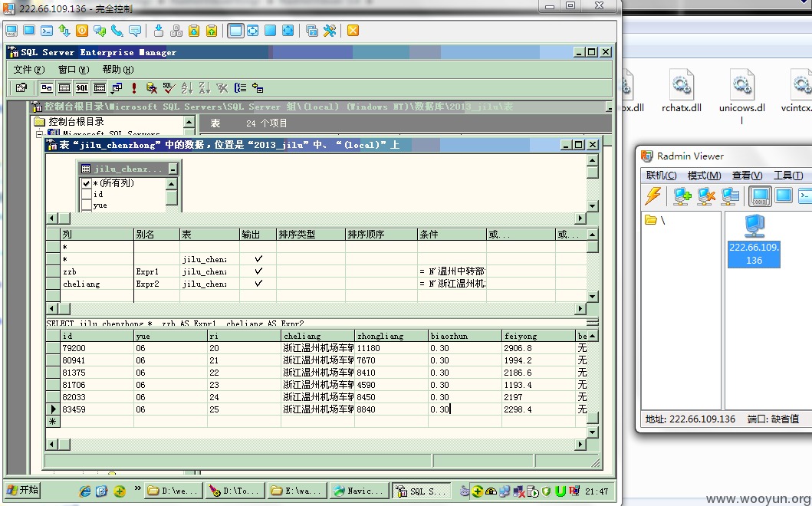Click Sort Descending Z-A icon

(x=205, y=88)
